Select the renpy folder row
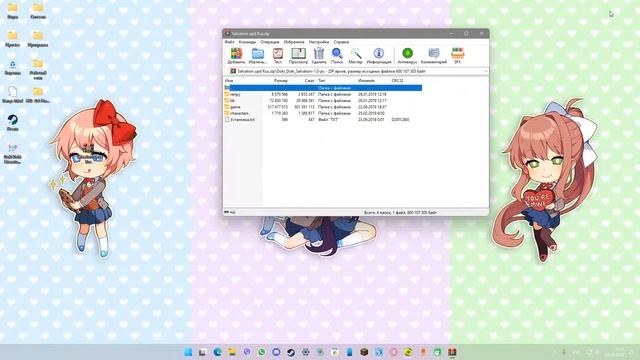The width and height of the screenshot is (640, 360). click(x=323, y=94)
